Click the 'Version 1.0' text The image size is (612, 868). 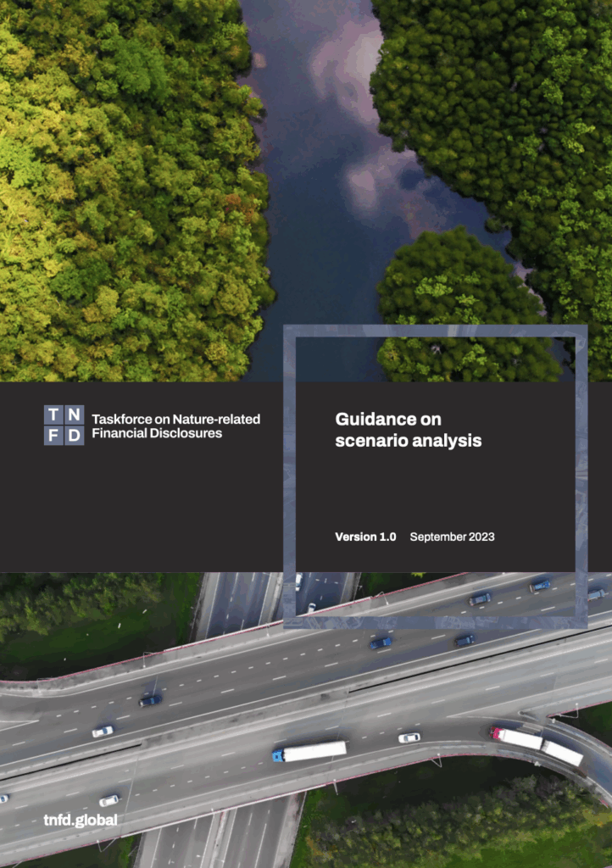coord(365,537)
